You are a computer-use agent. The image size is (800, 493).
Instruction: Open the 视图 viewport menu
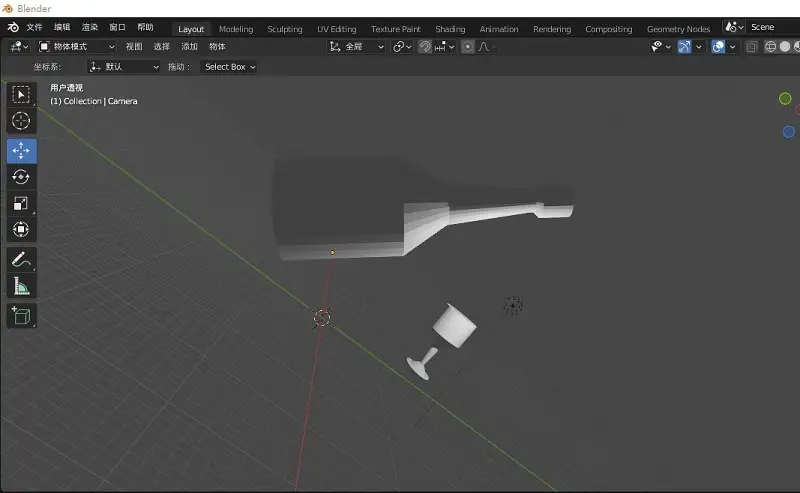pos(134,46)
